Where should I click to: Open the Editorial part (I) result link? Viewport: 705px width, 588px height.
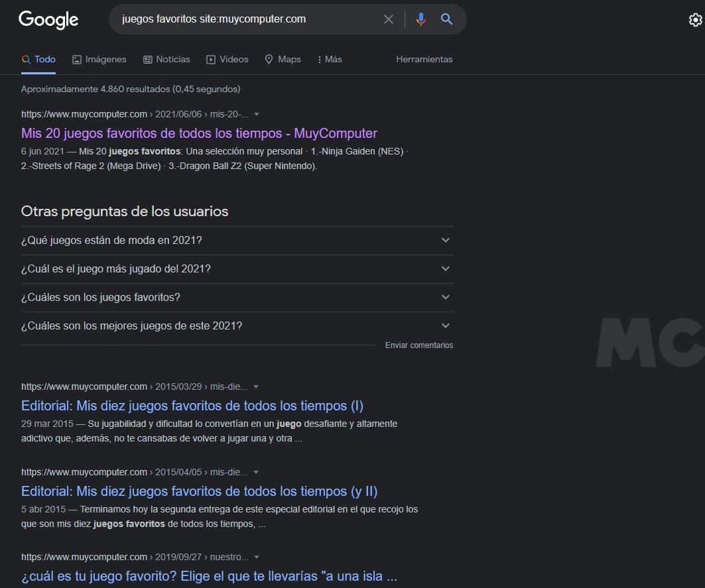click(192, 406)
